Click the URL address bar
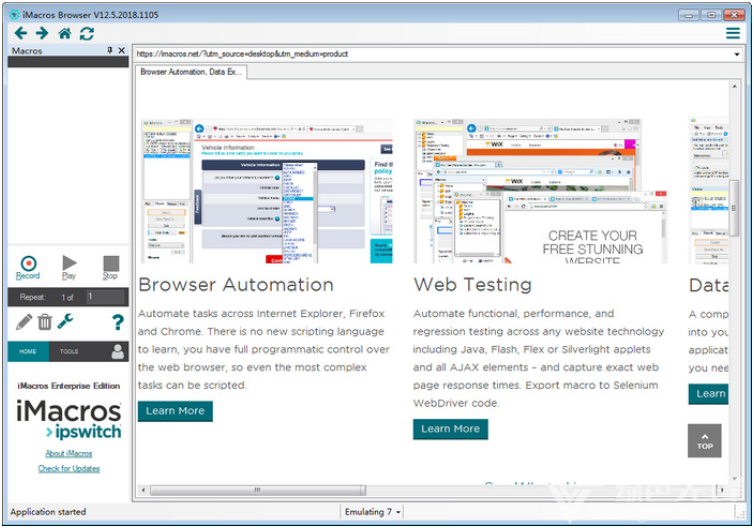 [x=433, y=54]
